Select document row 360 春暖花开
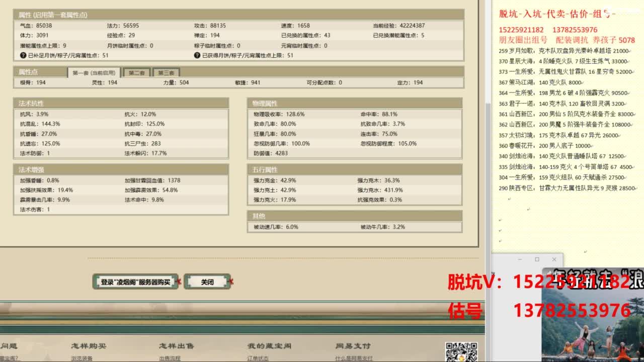644x362 pixels. pos(546,146)
